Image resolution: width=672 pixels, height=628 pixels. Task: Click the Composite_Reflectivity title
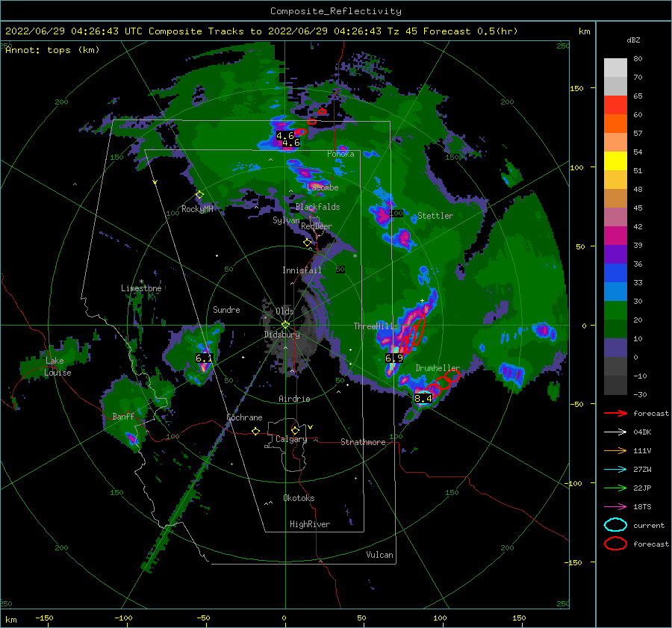coord(336,11)
